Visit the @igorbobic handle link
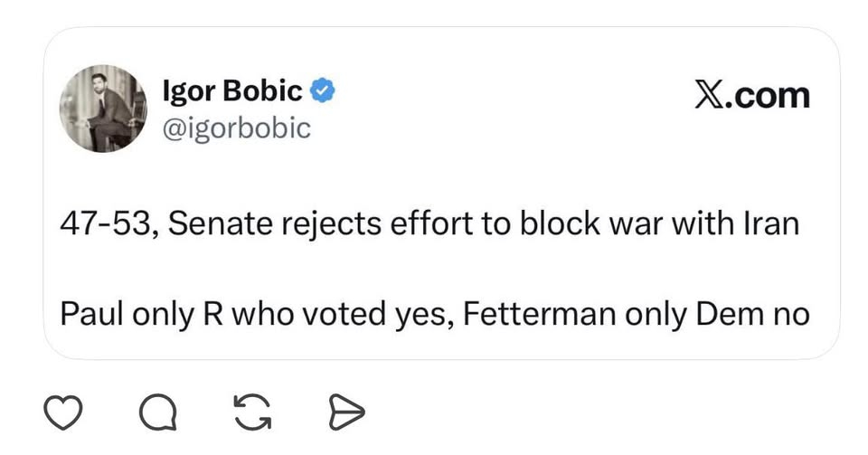Viewport: 868px width, 455px height. click(x=235, y=128)
